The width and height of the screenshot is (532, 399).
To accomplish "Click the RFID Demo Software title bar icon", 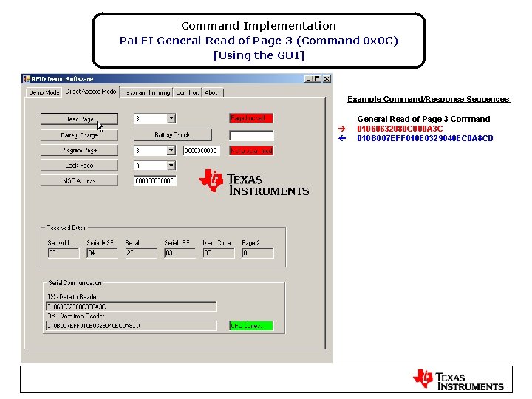I will (x=26, y=79).
